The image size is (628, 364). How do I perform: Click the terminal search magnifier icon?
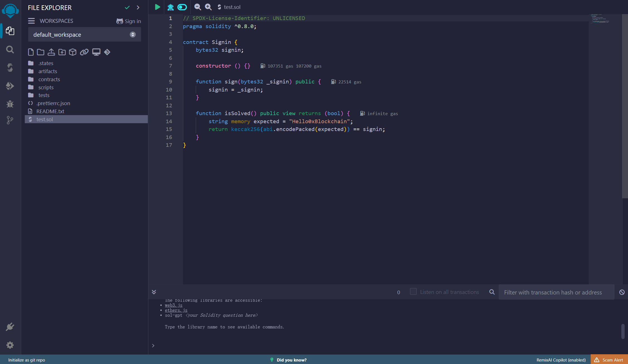pos(492,292)
